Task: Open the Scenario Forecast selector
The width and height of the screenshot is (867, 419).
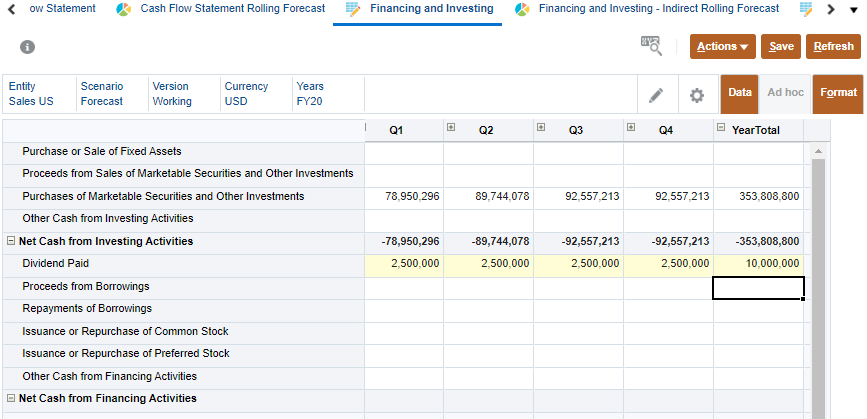Action: coord(112,94)
